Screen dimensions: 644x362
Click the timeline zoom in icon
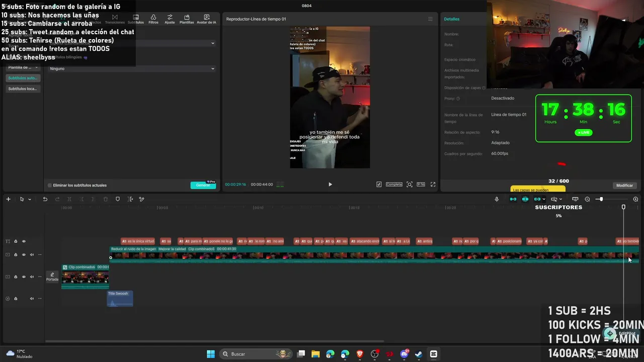tap(636, 199)
